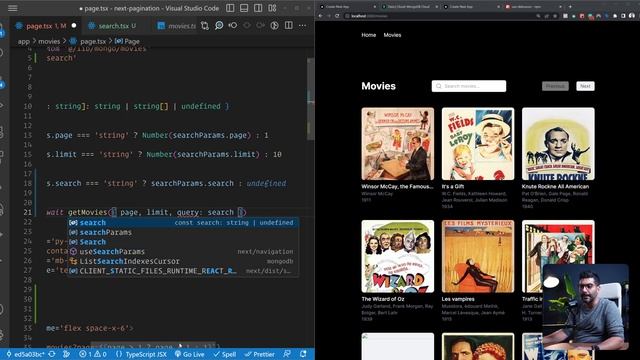This screenshot has width=640, height=360.
Task: Open the 'Winsor McCay' movie poster
Action: tap(398, 144)
